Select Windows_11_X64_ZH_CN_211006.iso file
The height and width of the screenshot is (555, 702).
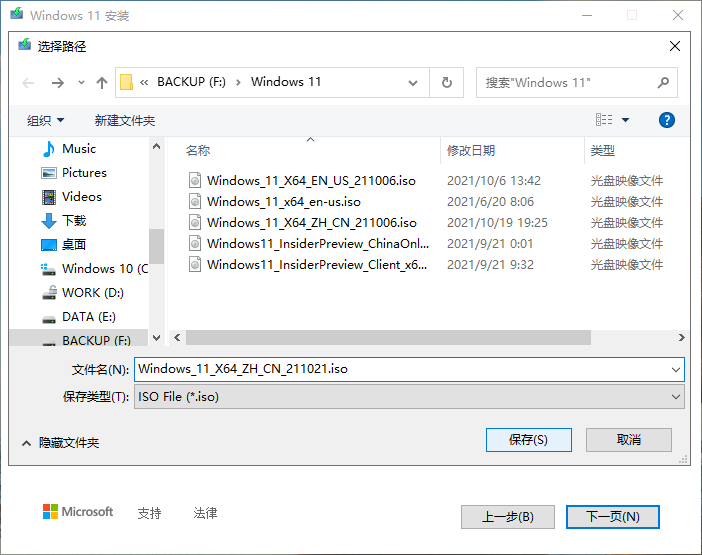312,223
